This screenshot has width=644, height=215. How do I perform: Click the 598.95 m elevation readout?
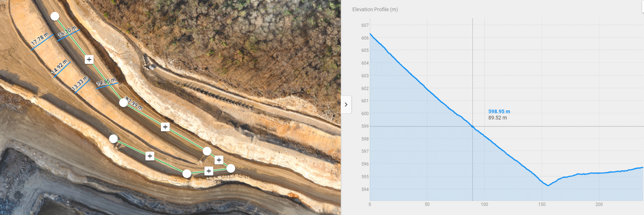click(499, 111)
